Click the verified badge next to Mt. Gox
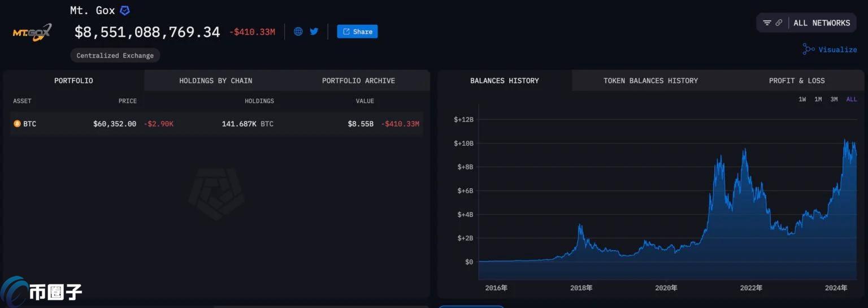 click(125, 10)
